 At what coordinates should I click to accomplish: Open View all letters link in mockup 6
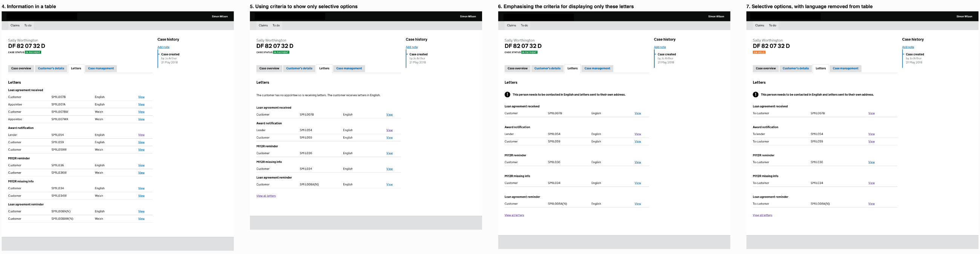click(x=514, y=215)
